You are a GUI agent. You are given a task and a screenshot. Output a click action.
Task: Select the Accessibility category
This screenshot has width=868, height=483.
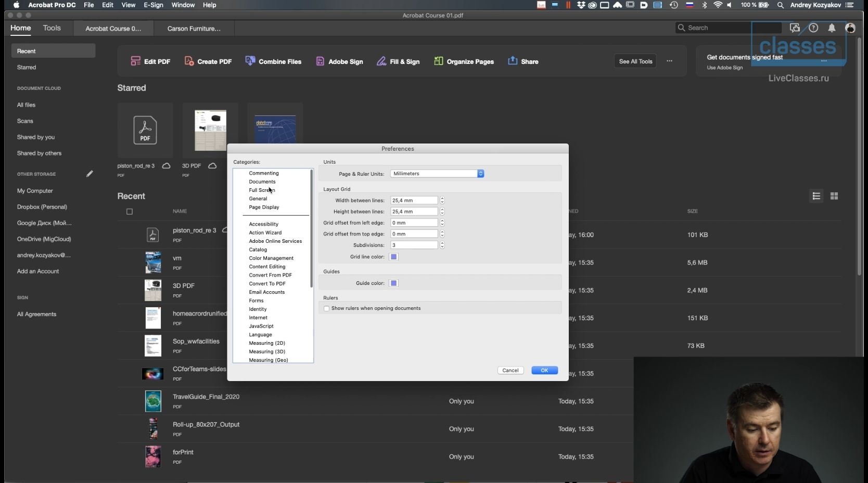pos(263,224)
